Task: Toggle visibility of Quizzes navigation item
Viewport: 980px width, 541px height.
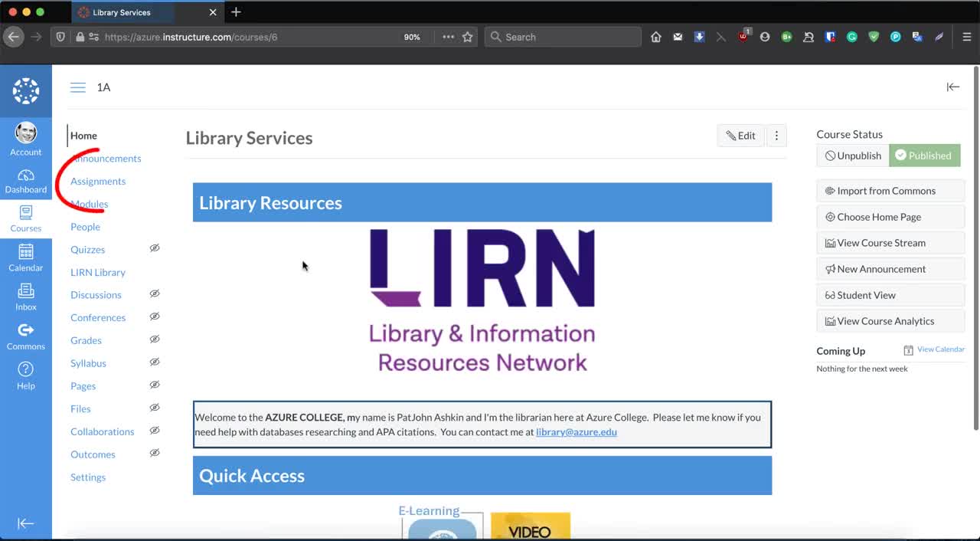Action: [x=155, y=248]
